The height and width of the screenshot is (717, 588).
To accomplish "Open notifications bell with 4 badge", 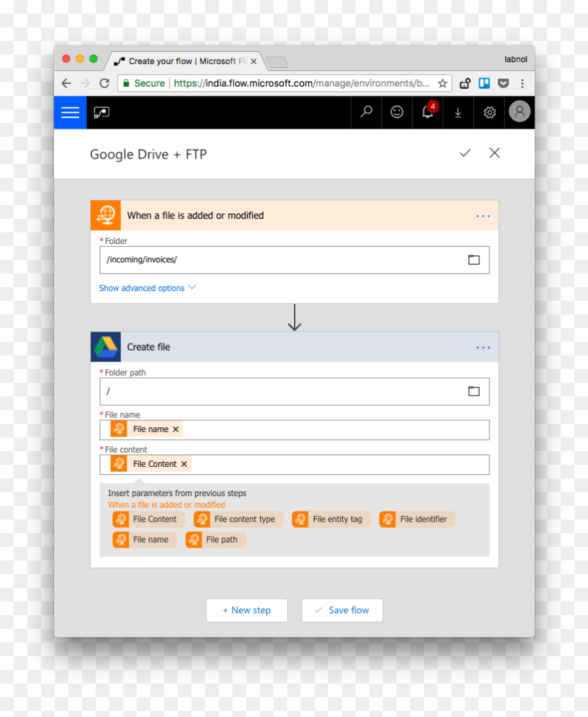I will 427,111.
